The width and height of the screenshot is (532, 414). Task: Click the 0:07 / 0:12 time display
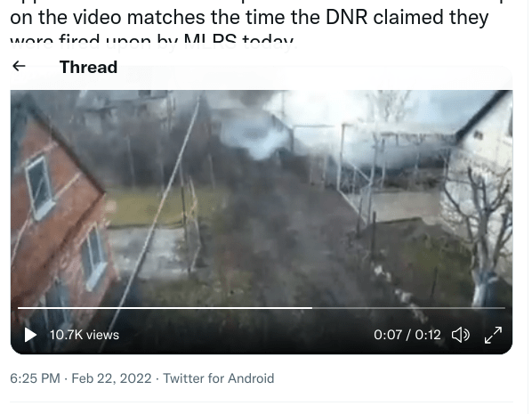tap(407, 335)
